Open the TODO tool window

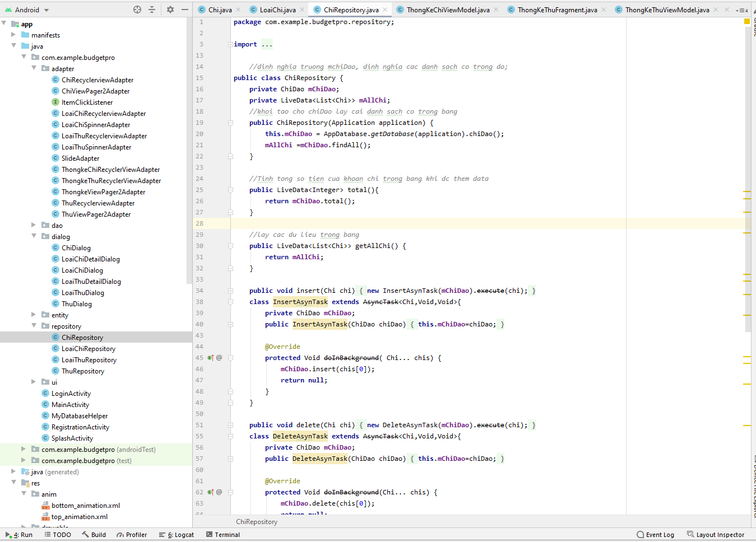point(58,535)
